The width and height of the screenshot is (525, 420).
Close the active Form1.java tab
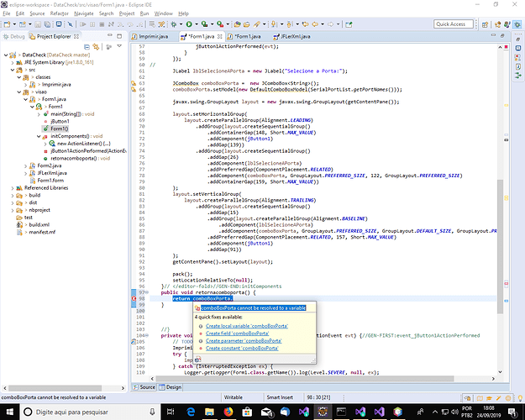pyautogui.click(x=219, y=36)
